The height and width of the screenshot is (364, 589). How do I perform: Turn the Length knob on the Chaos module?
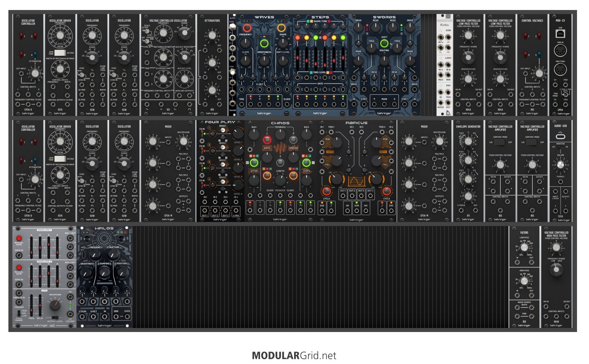[x=280, y=180]
